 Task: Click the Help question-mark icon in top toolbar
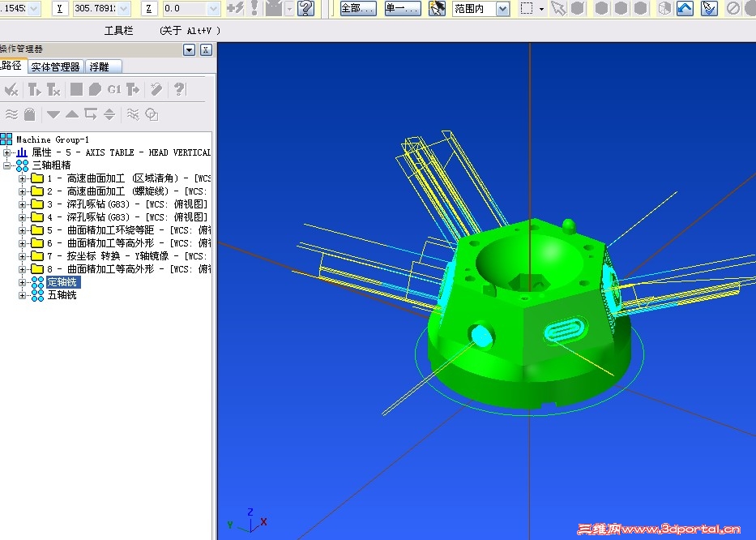[305, 8]
